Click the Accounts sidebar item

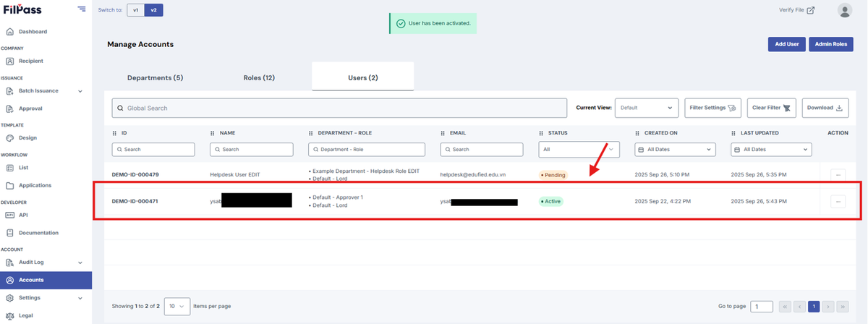(46, 280)
